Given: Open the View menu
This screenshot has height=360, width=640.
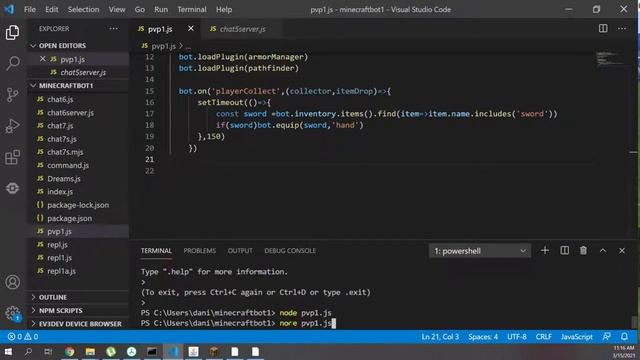Looking at the screenshot, I should 117,9.
